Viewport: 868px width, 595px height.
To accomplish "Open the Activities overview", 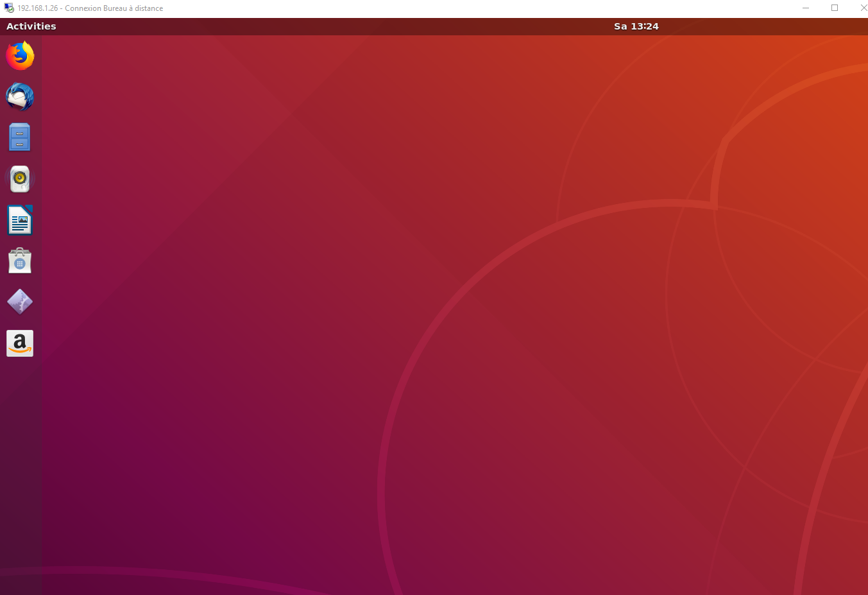I will pyautogui.click(x=31, y=26).
